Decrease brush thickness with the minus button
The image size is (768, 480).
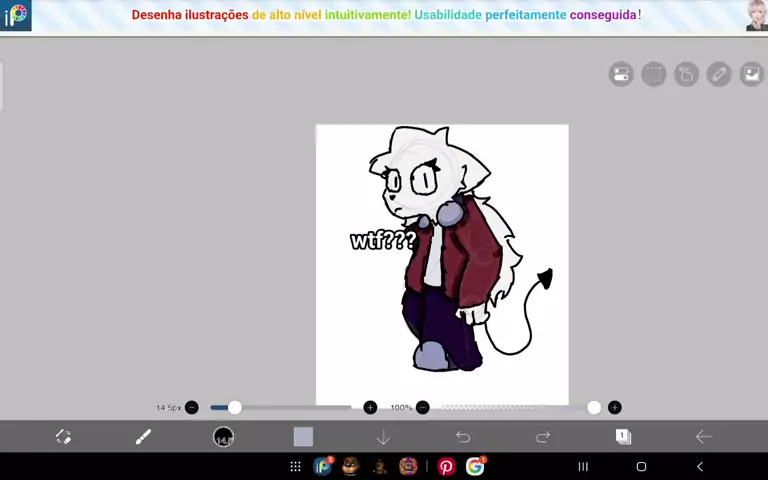click(192, 408)
